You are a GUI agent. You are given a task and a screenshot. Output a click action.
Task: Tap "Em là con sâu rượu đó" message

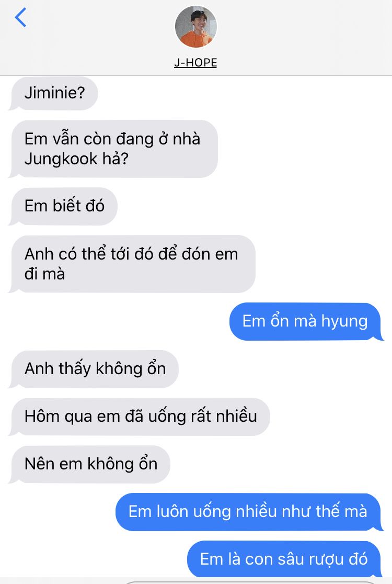coord(284,559)
